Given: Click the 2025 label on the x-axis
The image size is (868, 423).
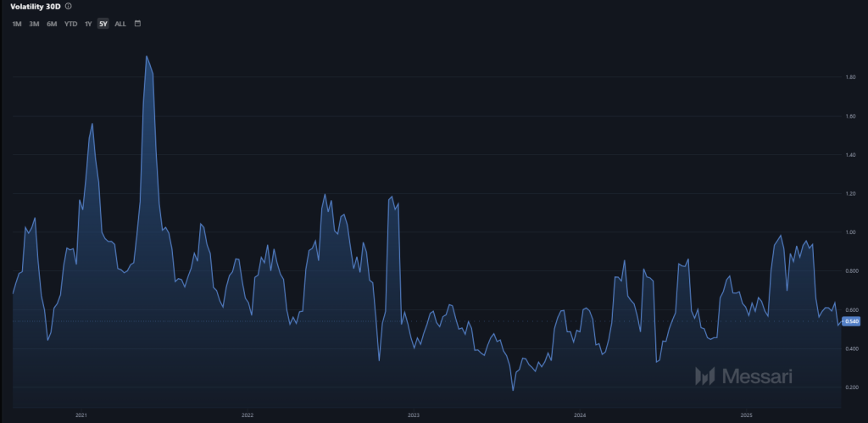Looking at the screenshot, I should click(x=746, y=415).
